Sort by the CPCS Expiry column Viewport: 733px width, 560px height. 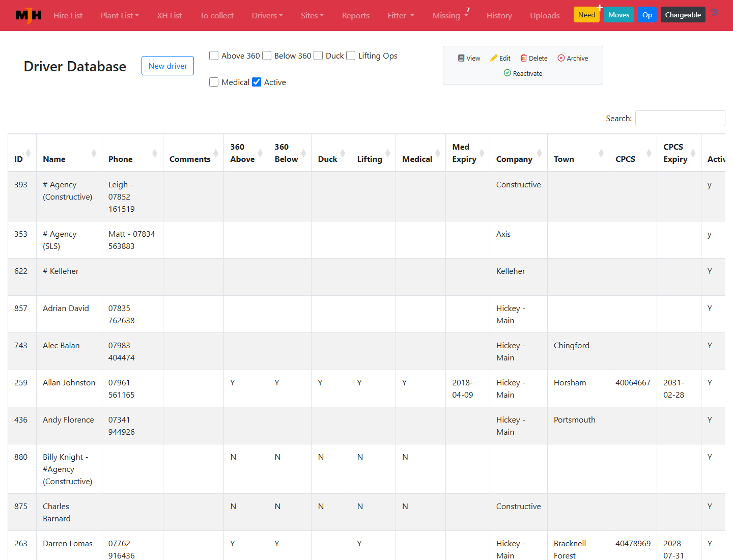[679, 153]
